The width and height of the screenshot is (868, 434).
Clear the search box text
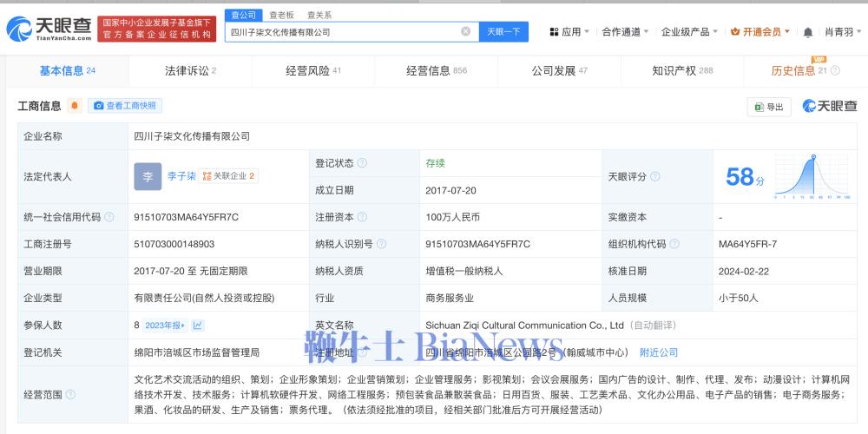click(465, 31)
